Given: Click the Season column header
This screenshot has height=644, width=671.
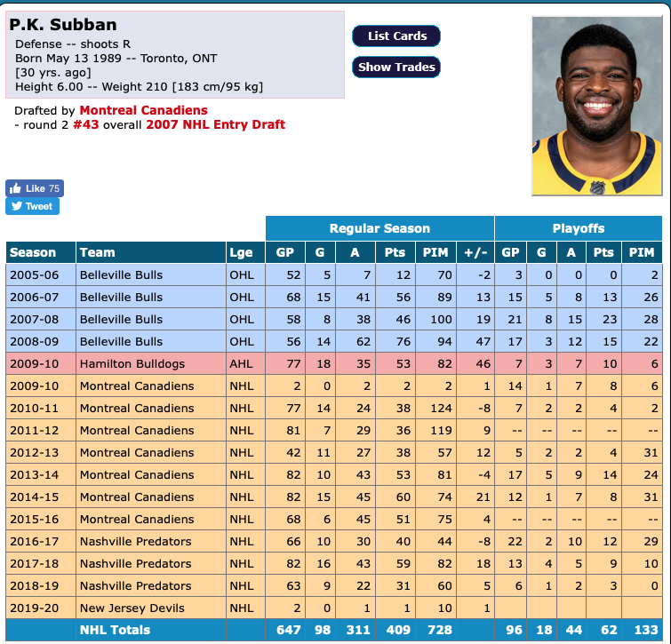Looking at the screenshot, I should pyautogui.click(x=41, y=252).
